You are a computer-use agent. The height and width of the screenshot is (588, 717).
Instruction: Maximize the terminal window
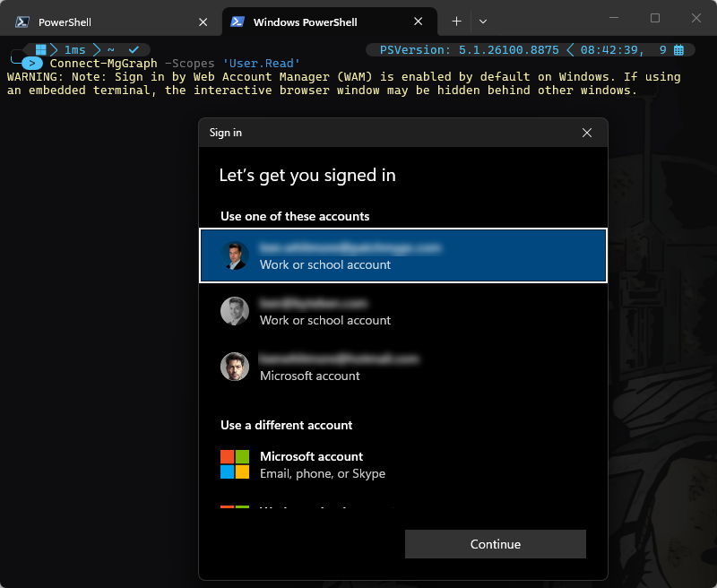coord(655,18)
